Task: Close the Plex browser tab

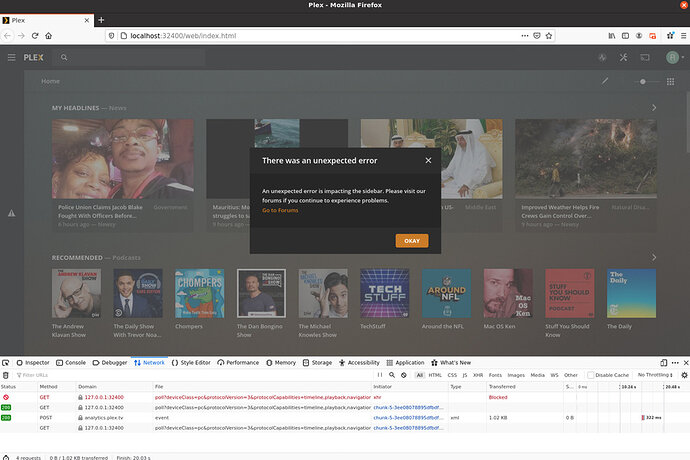Action: click(x=87, y=20)
